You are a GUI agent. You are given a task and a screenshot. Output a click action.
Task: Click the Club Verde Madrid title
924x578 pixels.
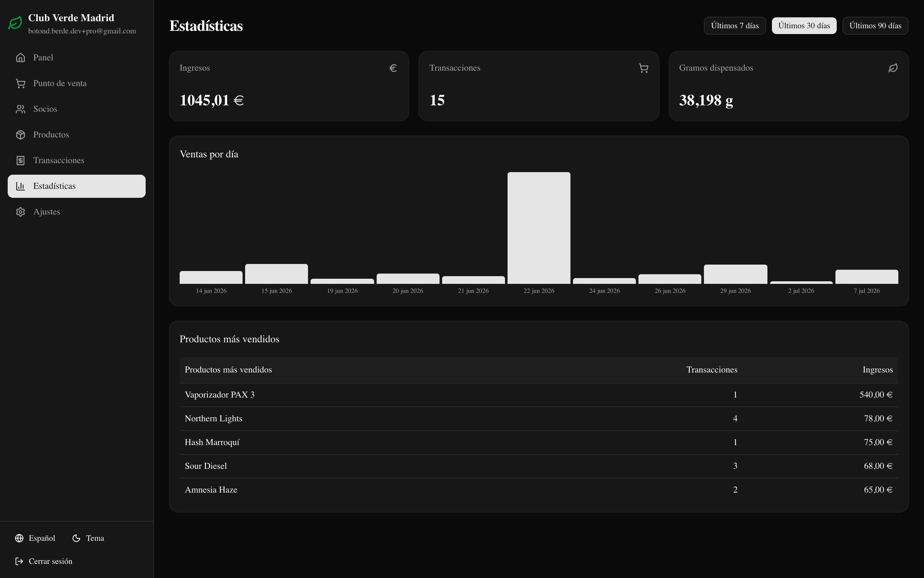[x=71, y=18]
